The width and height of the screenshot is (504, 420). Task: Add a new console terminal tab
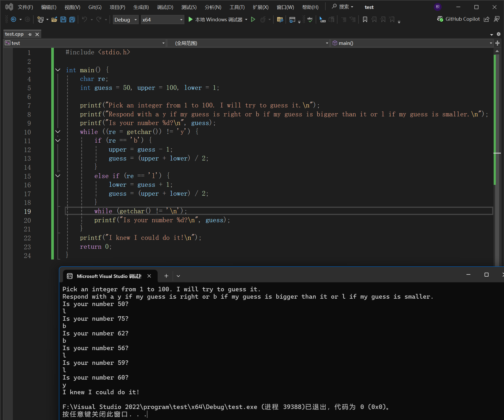coord(166,276)
